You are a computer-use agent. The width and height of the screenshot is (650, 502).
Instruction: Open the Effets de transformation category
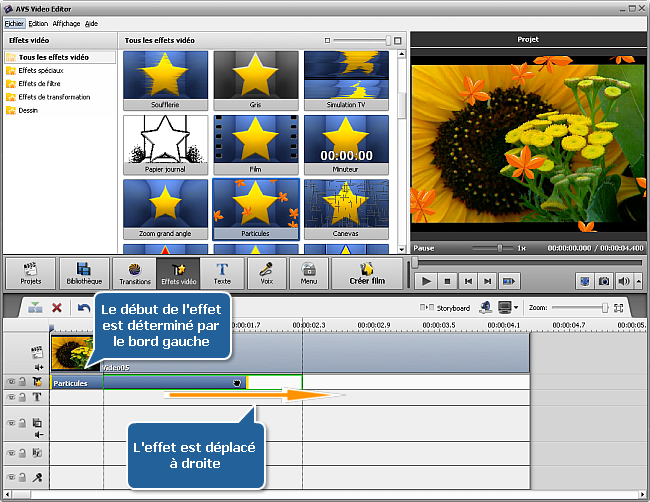point(53,97)
